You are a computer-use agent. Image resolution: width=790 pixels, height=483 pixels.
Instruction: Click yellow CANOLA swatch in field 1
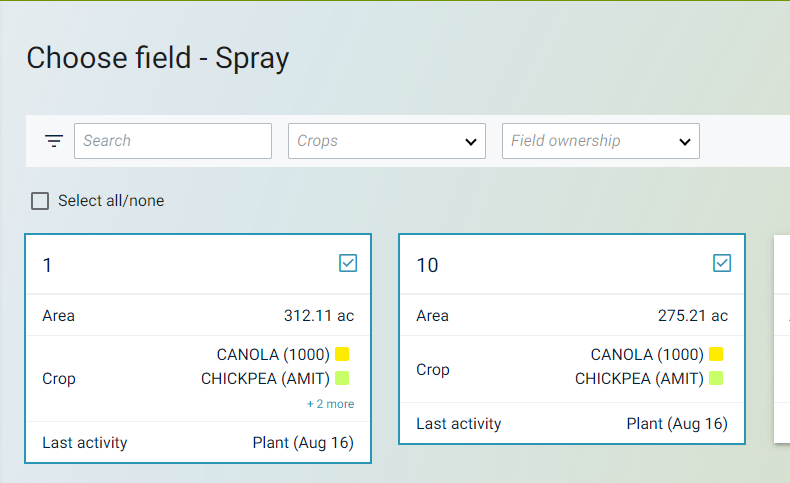[342, 354]
